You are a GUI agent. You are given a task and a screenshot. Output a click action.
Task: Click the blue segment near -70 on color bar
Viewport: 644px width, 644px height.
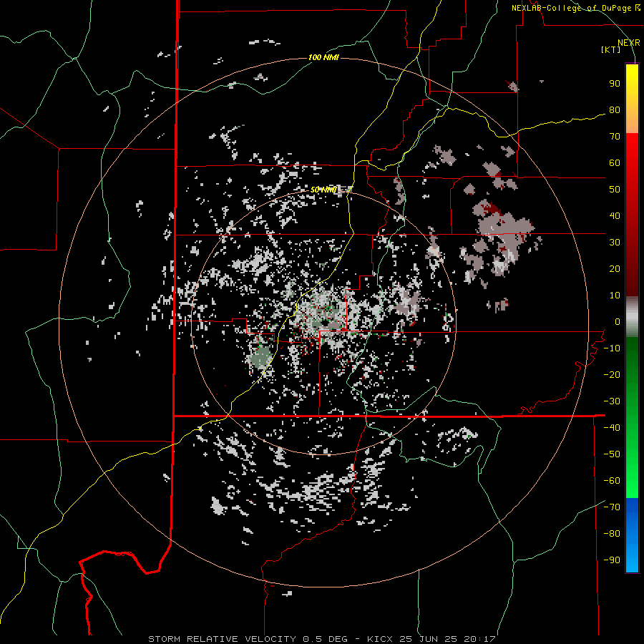click(x=632, y=509)
